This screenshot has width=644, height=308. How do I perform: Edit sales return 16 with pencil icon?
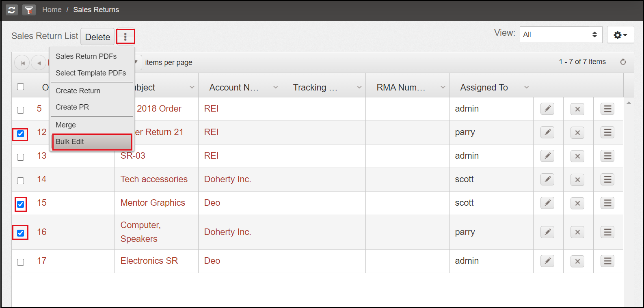point(547,232)
